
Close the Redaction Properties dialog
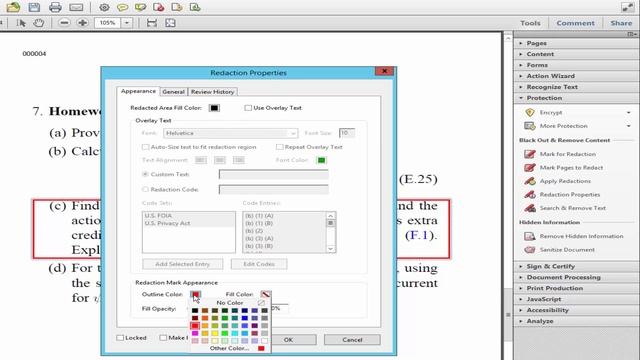(x=384, y=71)
